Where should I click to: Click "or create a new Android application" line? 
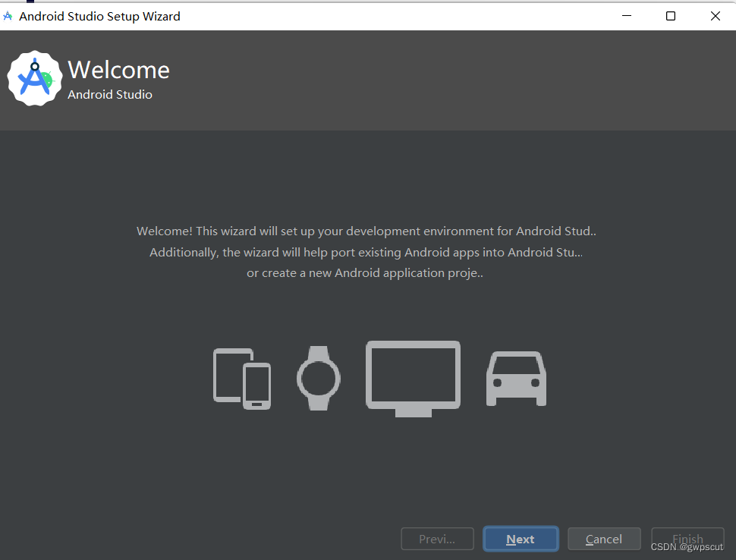(x=365, y=272)
